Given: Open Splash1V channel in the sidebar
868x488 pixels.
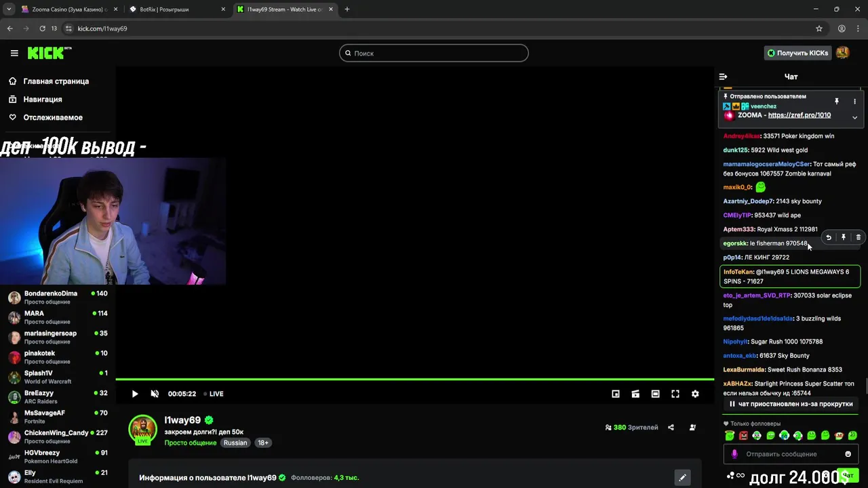Looking at the screenshot, I should click(x=58, y=378).
